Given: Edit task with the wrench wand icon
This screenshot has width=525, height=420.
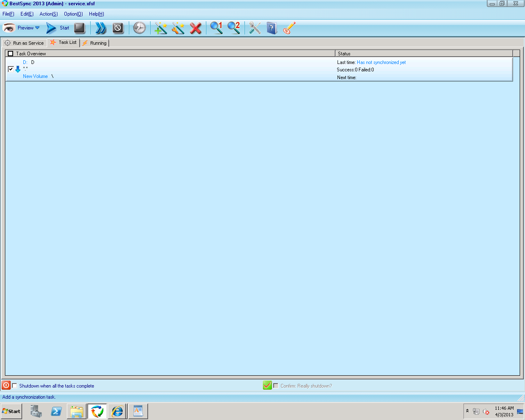Looking at the screenshot, I should [178, 28].
